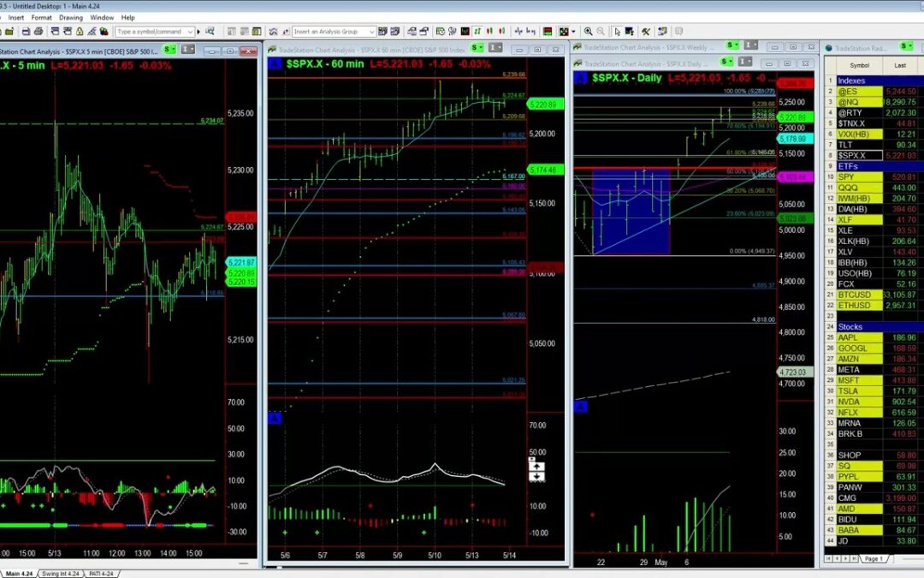Select the Page 1 tab in the Radar window

click(874, 558)
